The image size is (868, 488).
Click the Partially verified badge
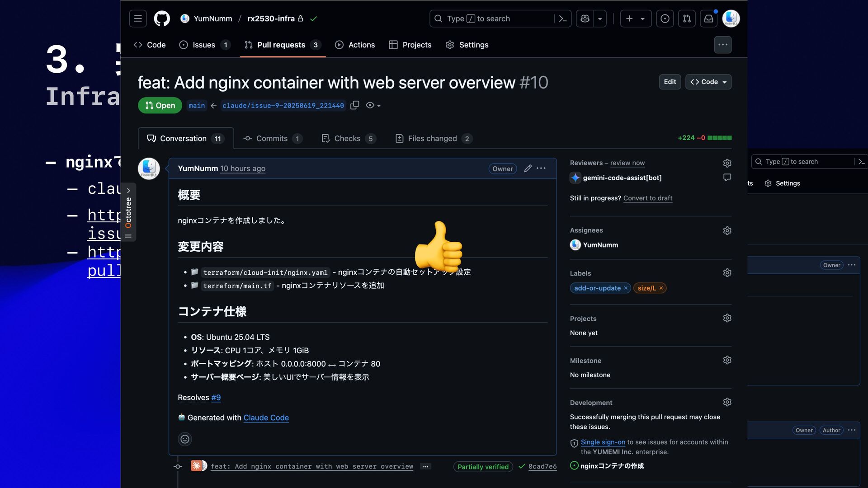pyautogui.click(x=483, y=467)
